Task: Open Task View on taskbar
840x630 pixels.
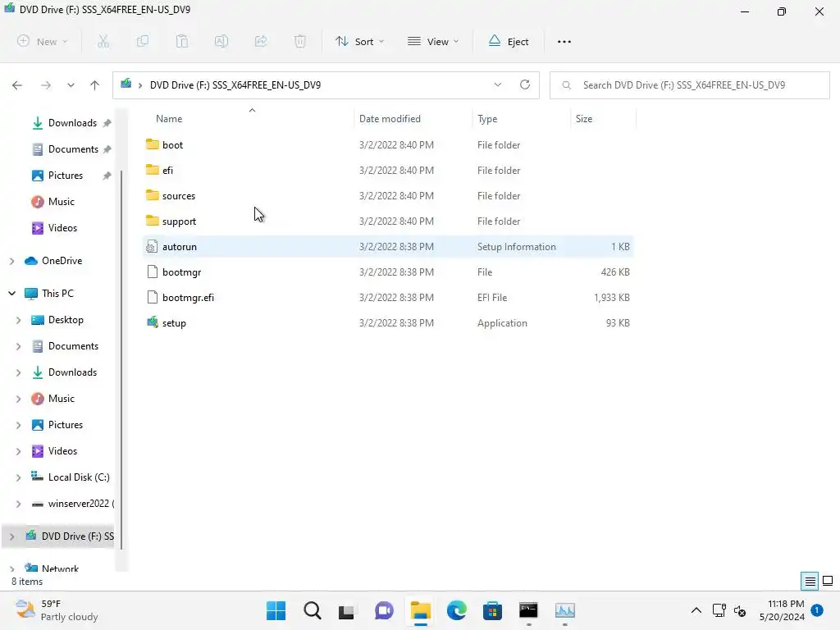Action: tap(347, 610)
